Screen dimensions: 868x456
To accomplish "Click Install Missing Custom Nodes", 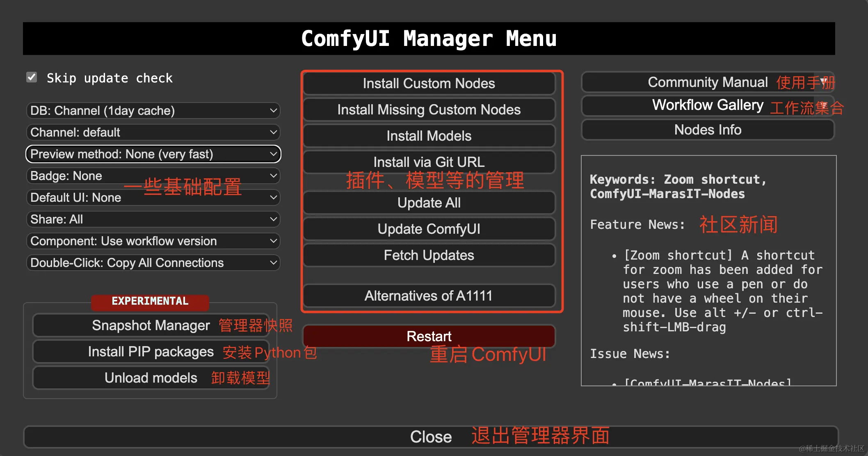I will [x=429, y=109].
